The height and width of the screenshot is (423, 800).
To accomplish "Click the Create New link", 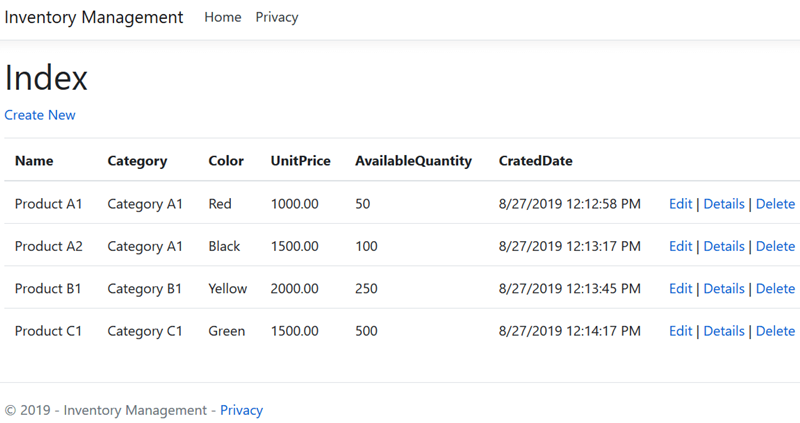I will 40,115.
